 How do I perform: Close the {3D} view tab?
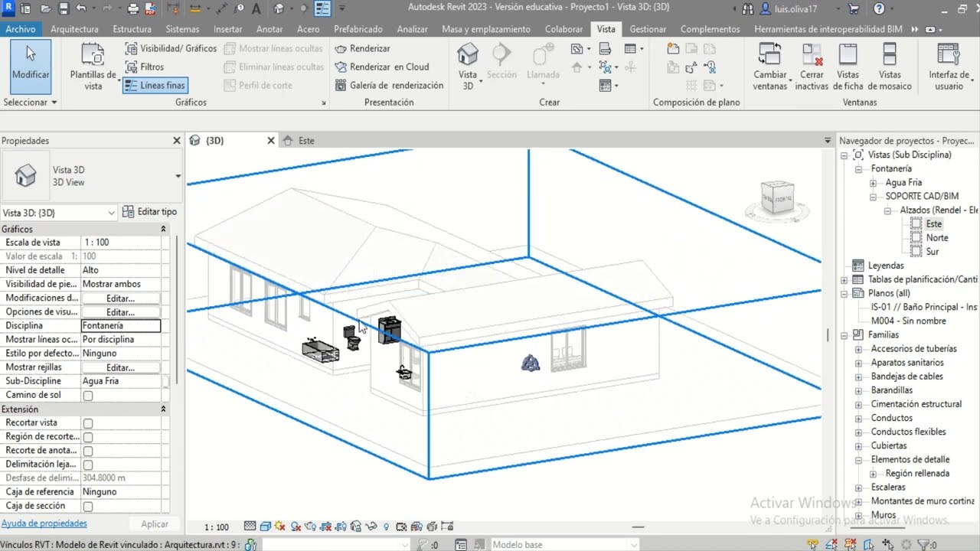(270, 141)
